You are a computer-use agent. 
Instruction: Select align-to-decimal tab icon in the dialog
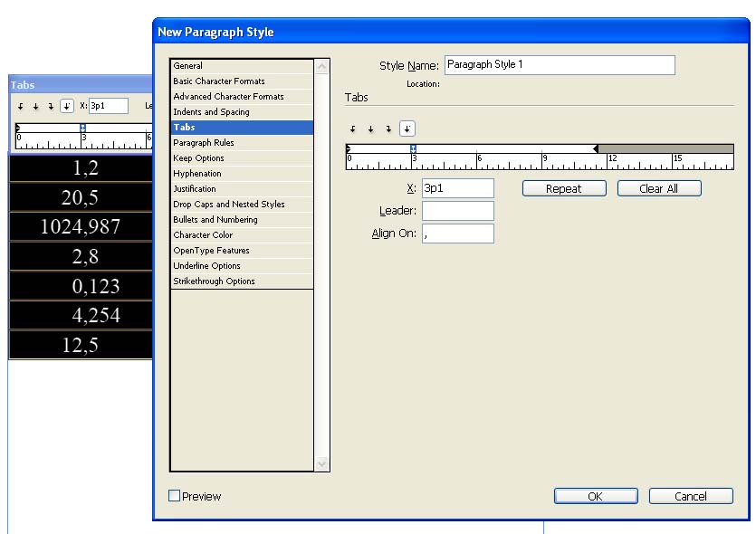(407, 129)
